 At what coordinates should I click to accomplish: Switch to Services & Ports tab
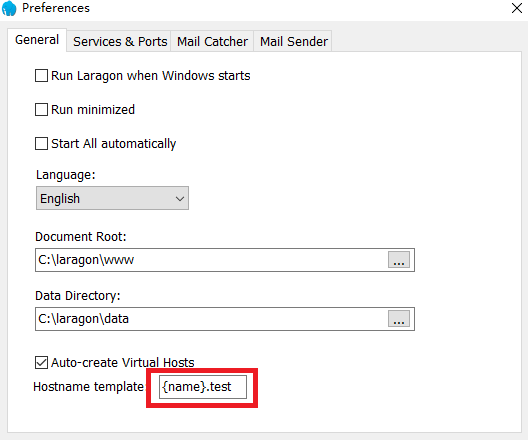[120, 41]
